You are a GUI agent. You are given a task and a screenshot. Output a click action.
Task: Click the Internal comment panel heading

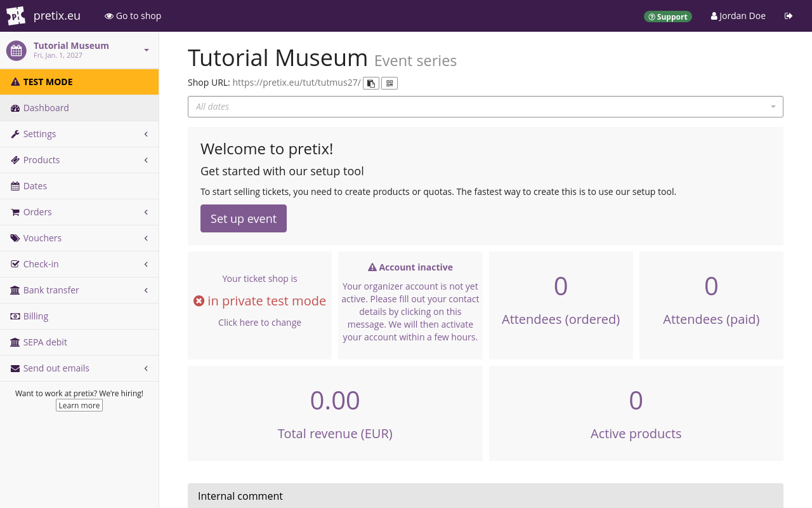(485, 496)
